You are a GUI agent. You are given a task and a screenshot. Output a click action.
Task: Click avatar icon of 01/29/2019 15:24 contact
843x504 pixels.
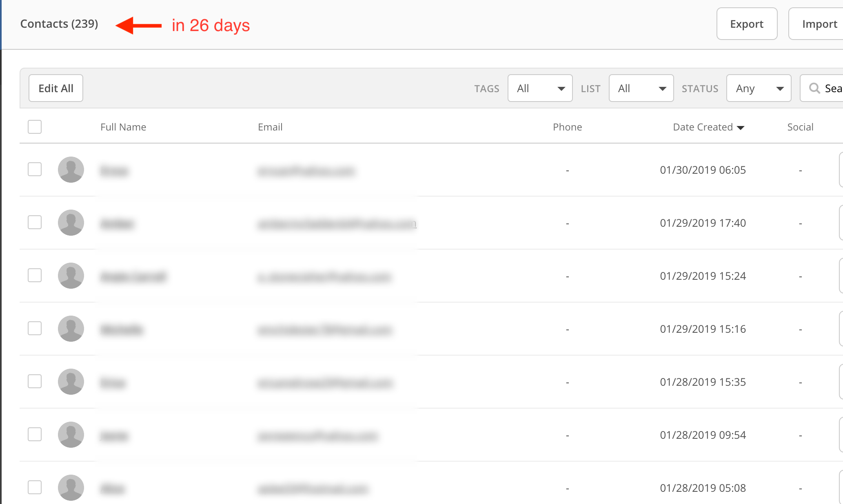[71, 276]
